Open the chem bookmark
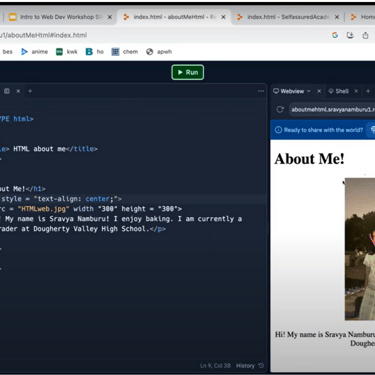 (x=125, y=52)
